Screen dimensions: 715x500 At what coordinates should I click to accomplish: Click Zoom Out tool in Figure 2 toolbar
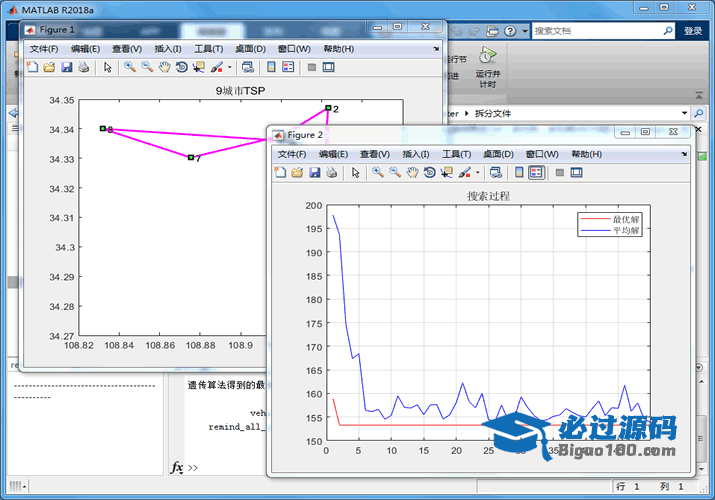395,173
